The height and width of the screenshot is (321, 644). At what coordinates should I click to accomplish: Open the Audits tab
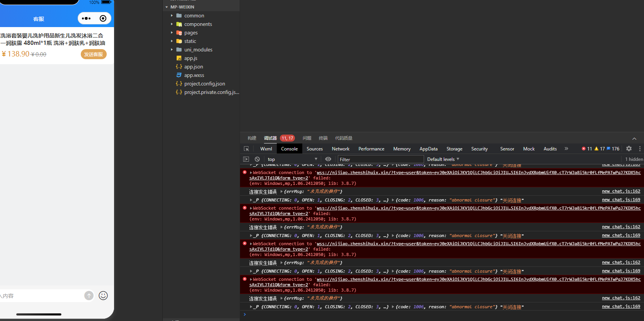550,149
